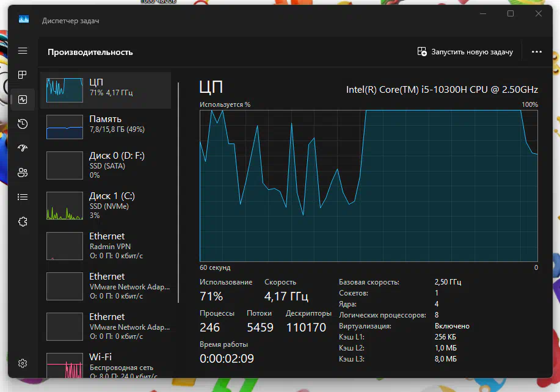Screen dimensions: 560x392
Task: Click the Производительность page heading
Action: [x=90, y=52]
